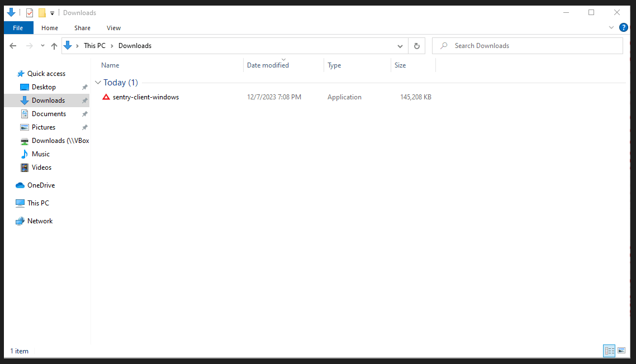Switch to the Share ribbon tab

(82, 28)
